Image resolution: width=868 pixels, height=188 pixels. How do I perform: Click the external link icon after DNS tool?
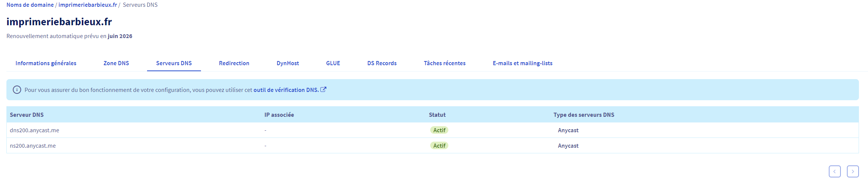coord(323,90)
